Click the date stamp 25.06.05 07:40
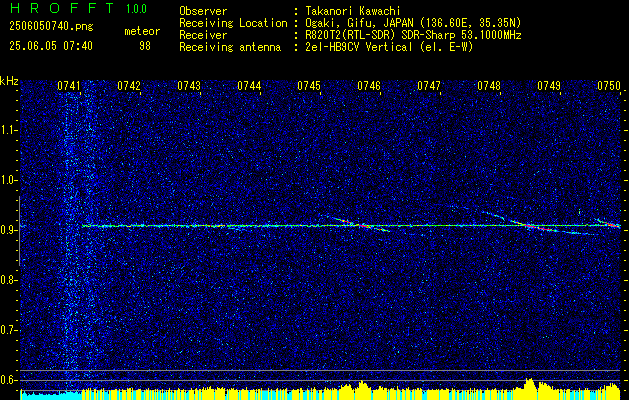 [x=51, y=46]
